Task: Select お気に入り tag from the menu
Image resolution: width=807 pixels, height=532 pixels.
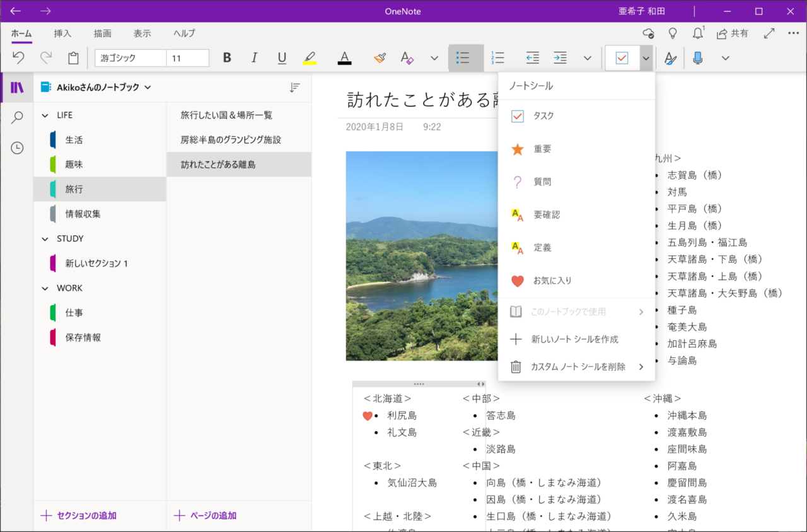Action: point(552,281)
